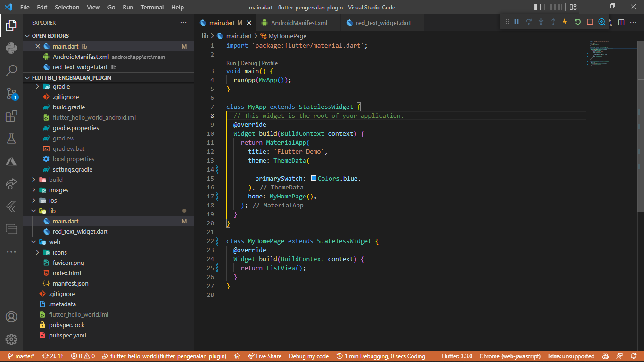Open the Testing panel in the Activity Bar
Screen dimensions: 644x362
pyautogui.click(x=11, y=139)
